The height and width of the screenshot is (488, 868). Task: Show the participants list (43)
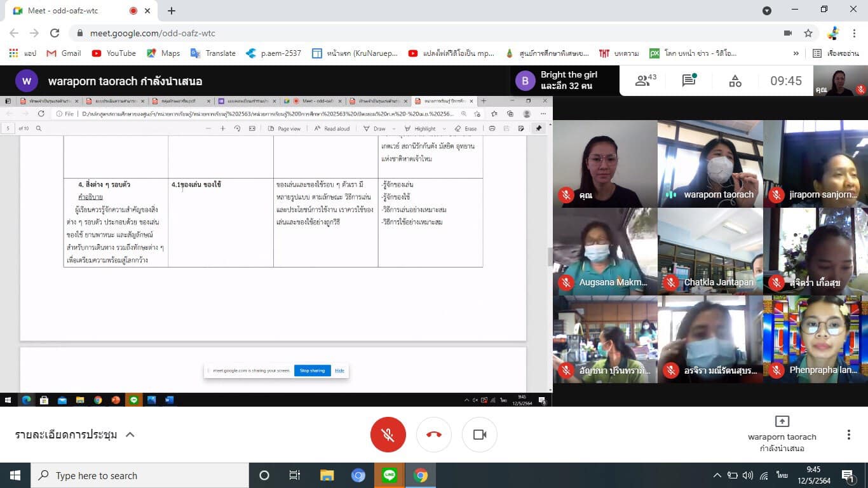[x=646, y=81]
